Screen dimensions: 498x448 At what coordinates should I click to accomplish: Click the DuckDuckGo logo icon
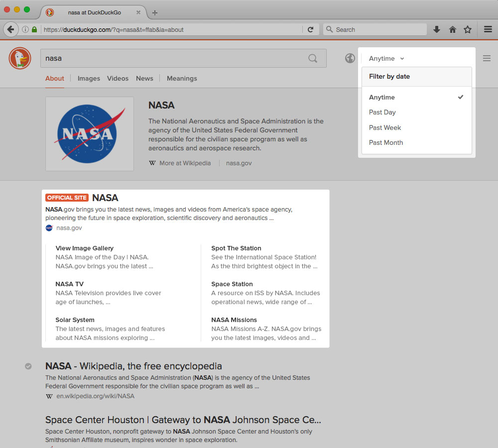pos(19,58)
